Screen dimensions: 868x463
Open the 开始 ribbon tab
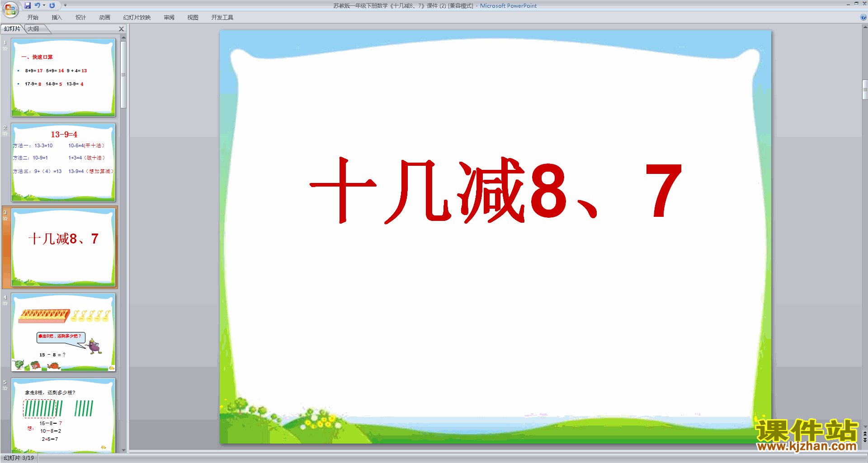[x=33, y=18]
